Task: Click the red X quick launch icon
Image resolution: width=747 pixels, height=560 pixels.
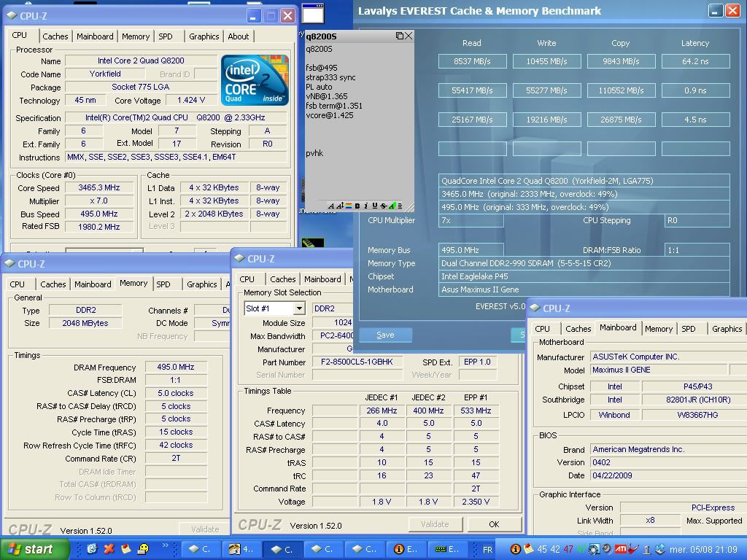Action: click(109, 549)
